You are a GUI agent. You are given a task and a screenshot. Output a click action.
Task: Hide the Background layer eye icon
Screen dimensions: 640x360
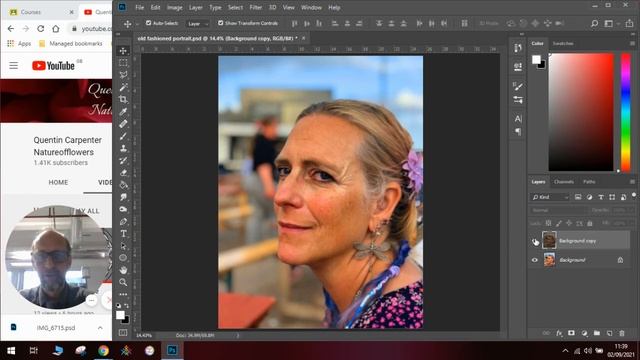point(535,260)
